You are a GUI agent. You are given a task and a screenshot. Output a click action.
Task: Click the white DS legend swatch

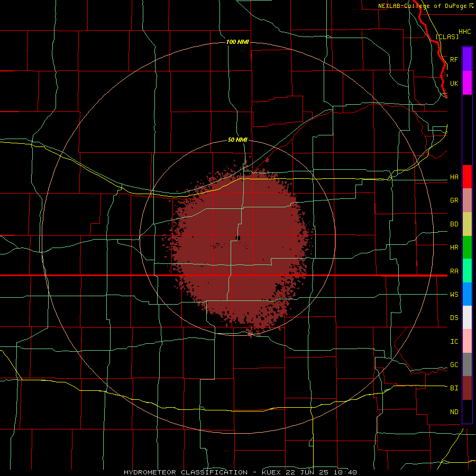point(467,317)
